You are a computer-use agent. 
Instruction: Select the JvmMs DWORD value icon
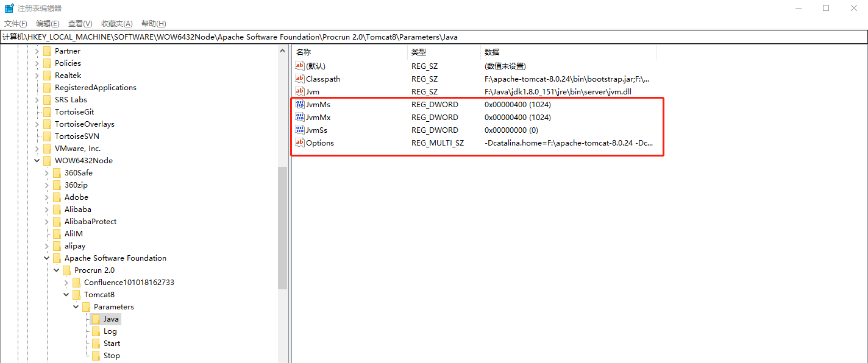click(x=300, y=104)
